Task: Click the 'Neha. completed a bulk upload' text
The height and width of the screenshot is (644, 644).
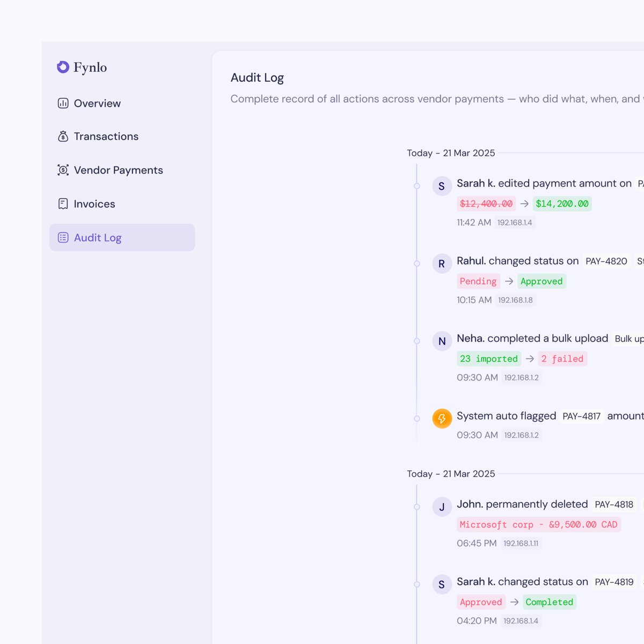Action: tap(532, 339)
